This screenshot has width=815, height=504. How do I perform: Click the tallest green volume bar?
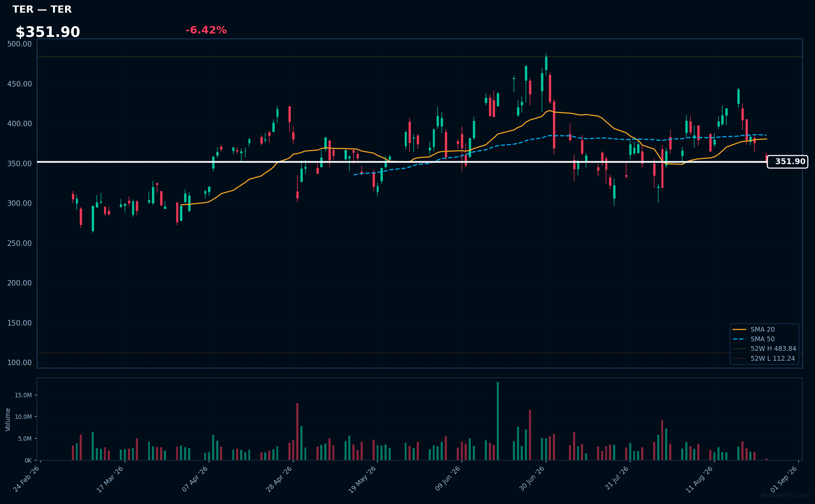click(x=498, y=421)
